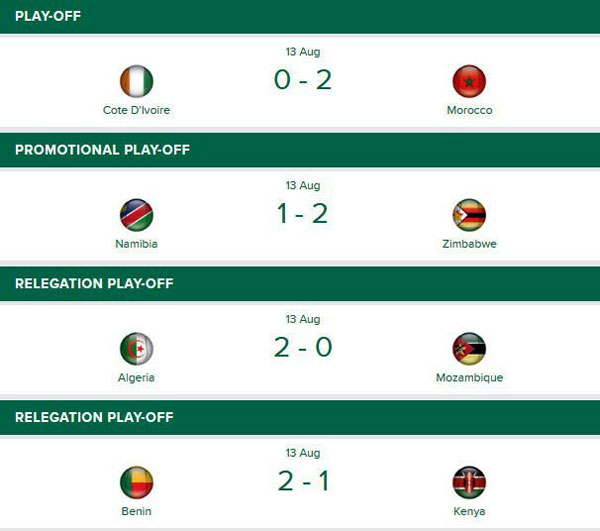The width and height of the screenshot is (600, 531).
Task: Click the PLAY-OFF section header
Action: point(48,17)
